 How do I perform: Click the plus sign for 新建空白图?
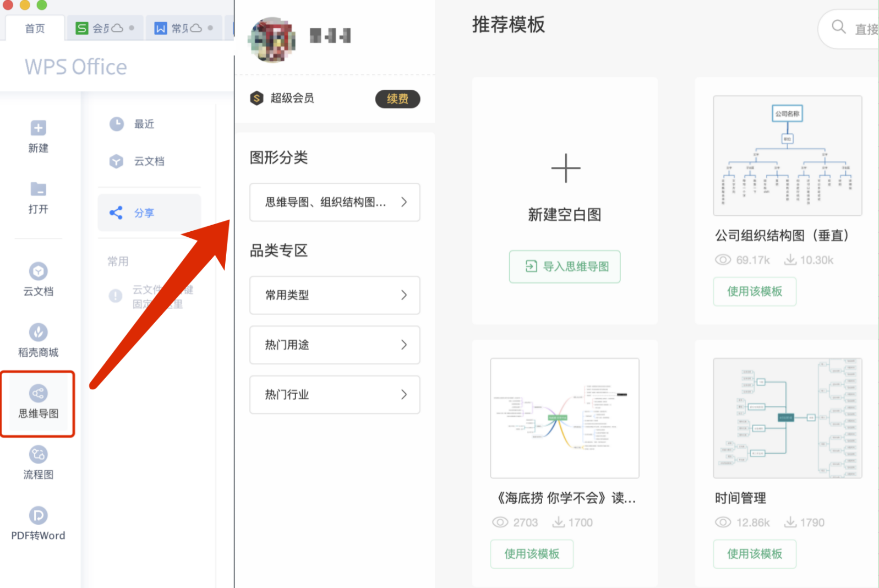tap(565, 168)
